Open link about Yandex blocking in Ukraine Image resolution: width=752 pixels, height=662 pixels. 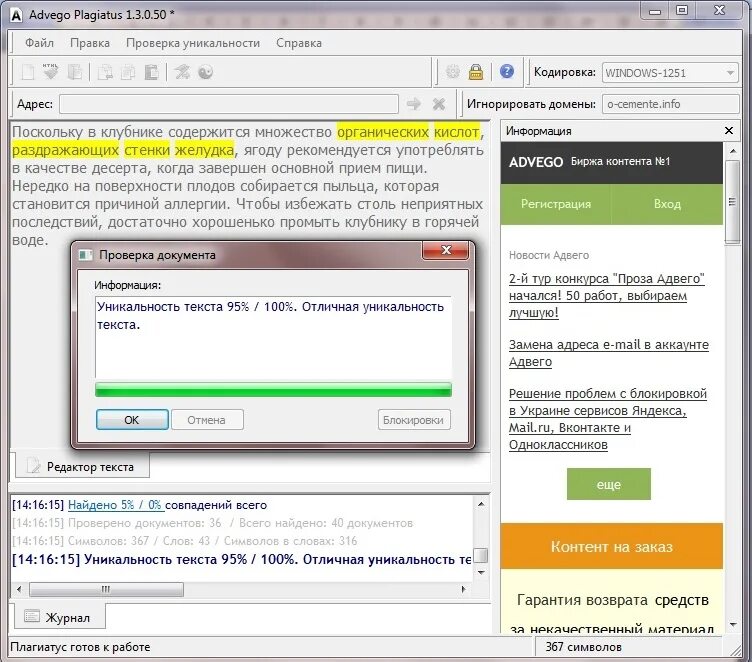(608, 419)
